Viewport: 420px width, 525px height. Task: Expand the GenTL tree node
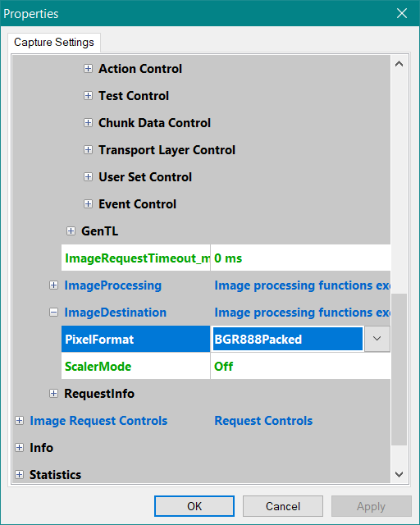71,231
